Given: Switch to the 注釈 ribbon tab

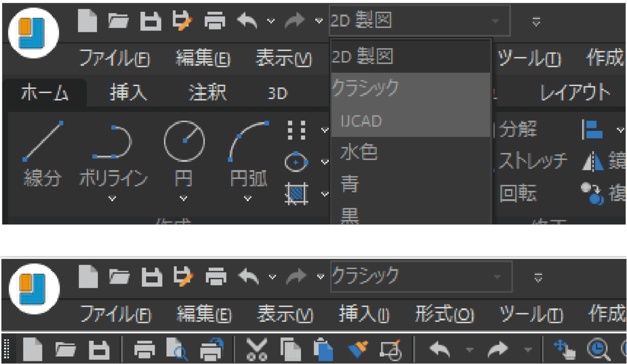Looking at the screenshot, I should point(207,93).
